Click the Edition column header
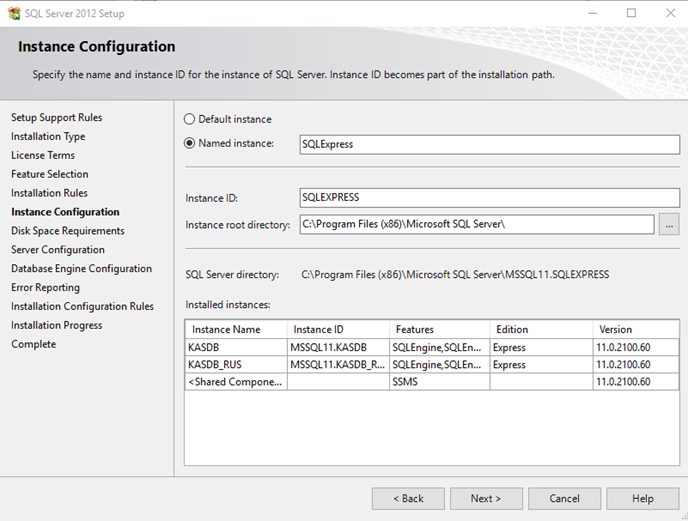The height and width of the screenshot is (521, 688). (541, 329)
